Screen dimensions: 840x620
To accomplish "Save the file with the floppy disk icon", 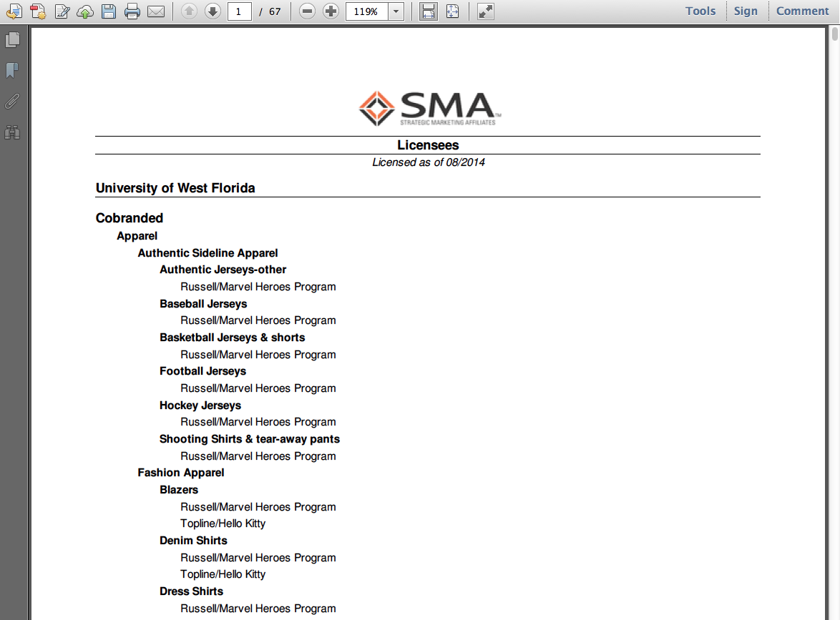I will coord(109,11).
